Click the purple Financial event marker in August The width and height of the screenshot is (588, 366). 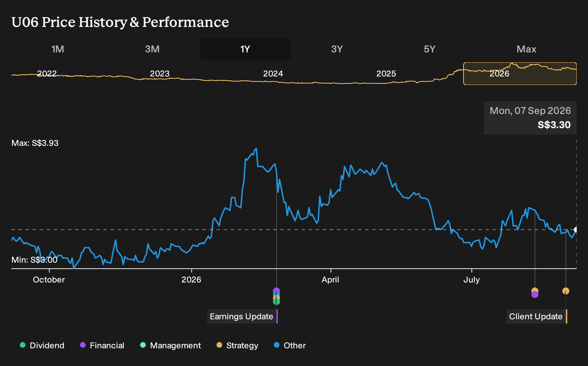coord(535,295)
